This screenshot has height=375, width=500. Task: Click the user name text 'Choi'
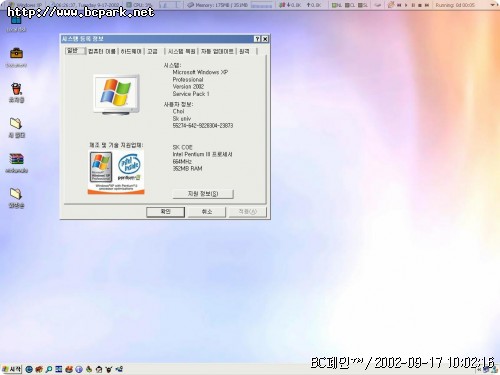pos(178,111)
